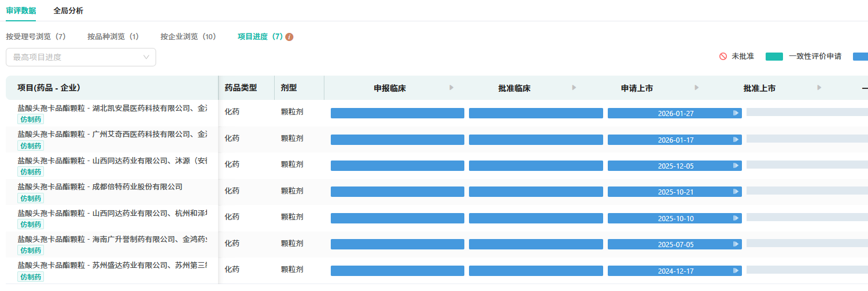The width and height of the screenshot is (868, 291).
Task: Select the 按受理号浏览 (7) tab
Action: [x=36, y=37]
